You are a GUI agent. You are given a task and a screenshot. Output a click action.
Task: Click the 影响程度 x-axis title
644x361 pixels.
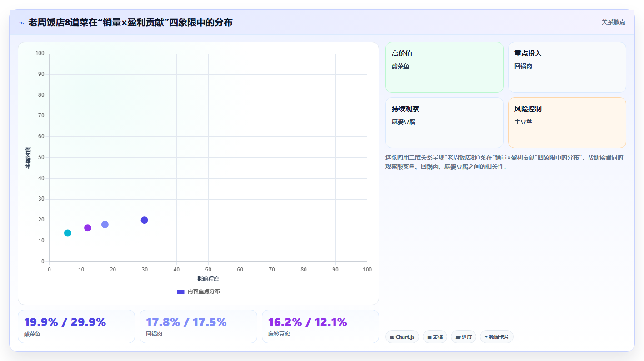pyautogui.click(x=208, y=279)
